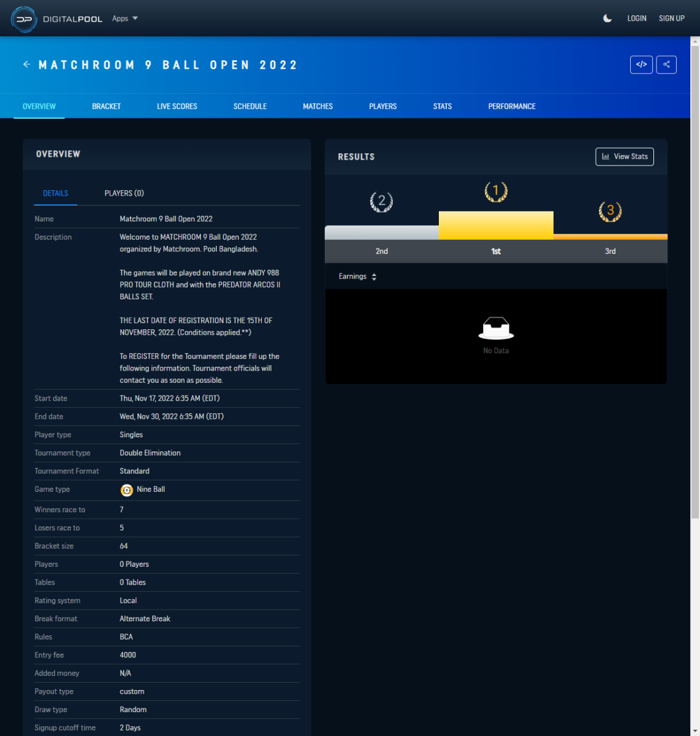Click the Losers race to value 5

pyautogui.click(x=122, y=528)
